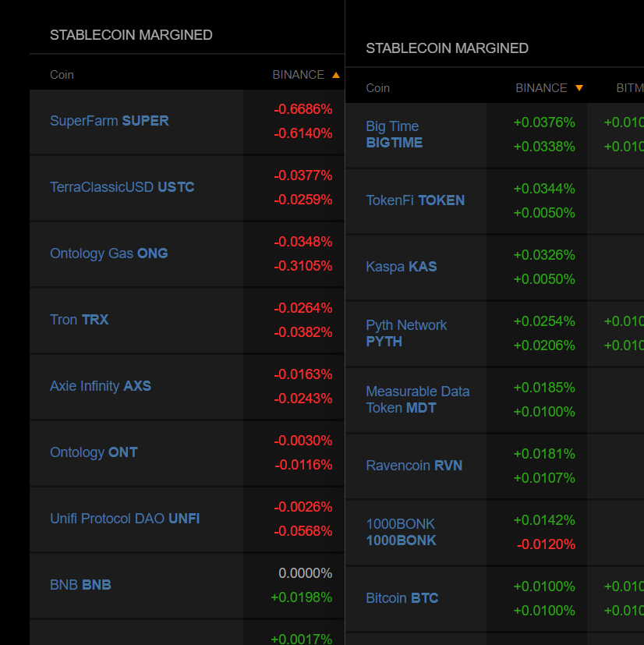Image resolution: width=644 pixels, height=645 pixels.
Task: Click Coin header in right table
Action: pyautogui.click(x=377, y=88)
